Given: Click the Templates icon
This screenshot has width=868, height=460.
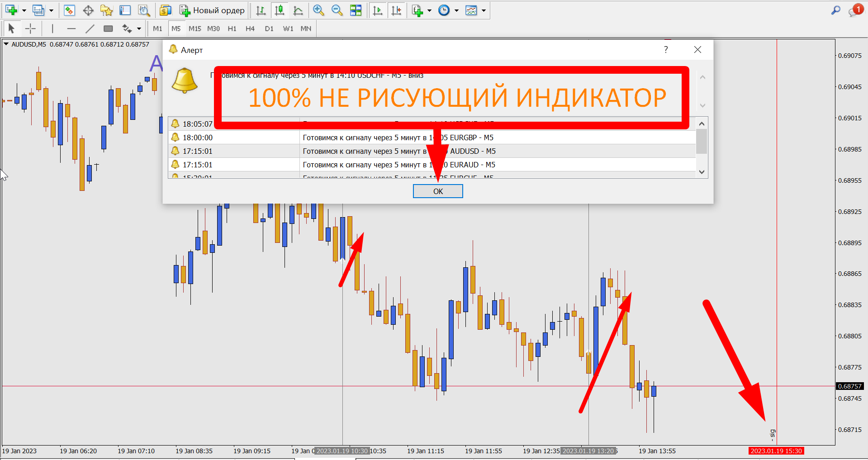Looking at the screenshot, I should tap(471, 10).
